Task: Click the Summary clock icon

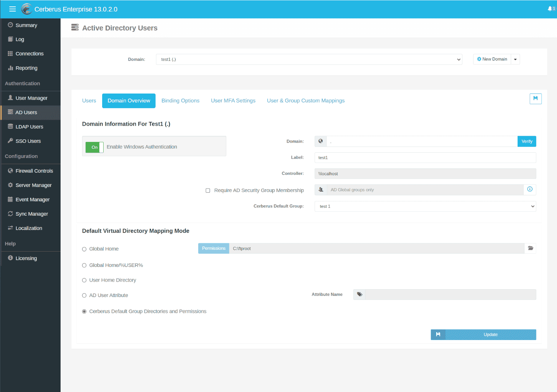Action: 10,25
